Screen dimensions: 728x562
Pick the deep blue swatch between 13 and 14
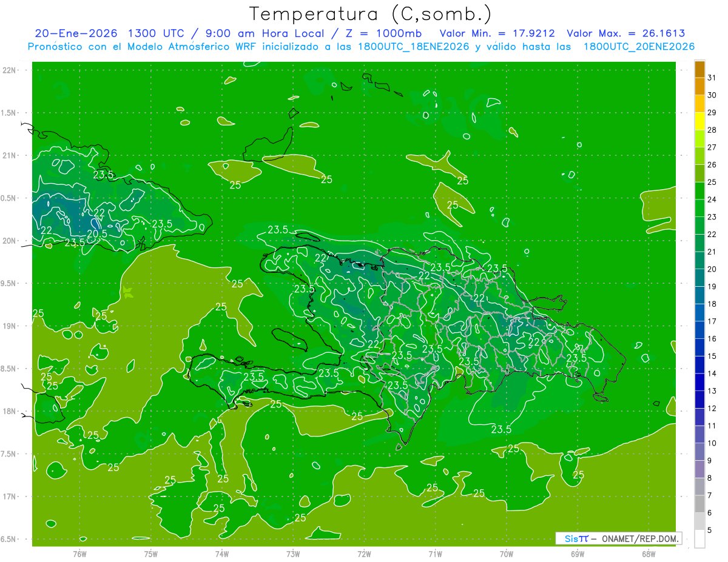coord(699,382)
